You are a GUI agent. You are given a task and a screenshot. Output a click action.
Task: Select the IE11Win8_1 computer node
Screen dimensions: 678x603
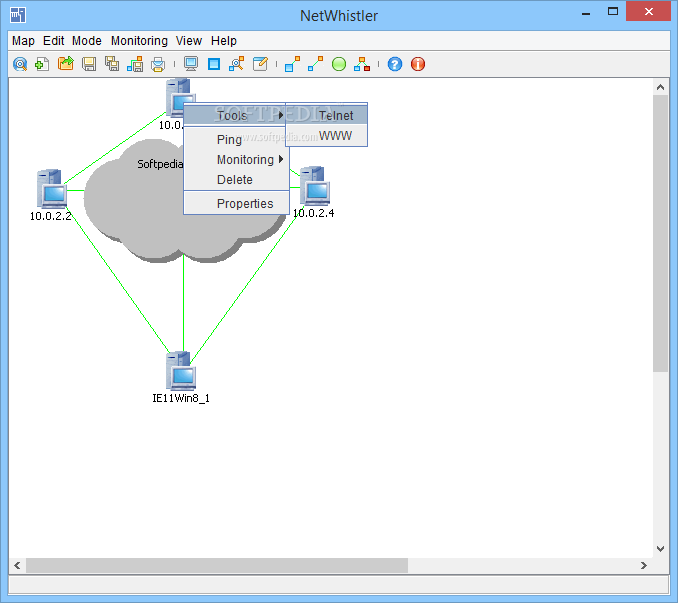pos(181,371)
